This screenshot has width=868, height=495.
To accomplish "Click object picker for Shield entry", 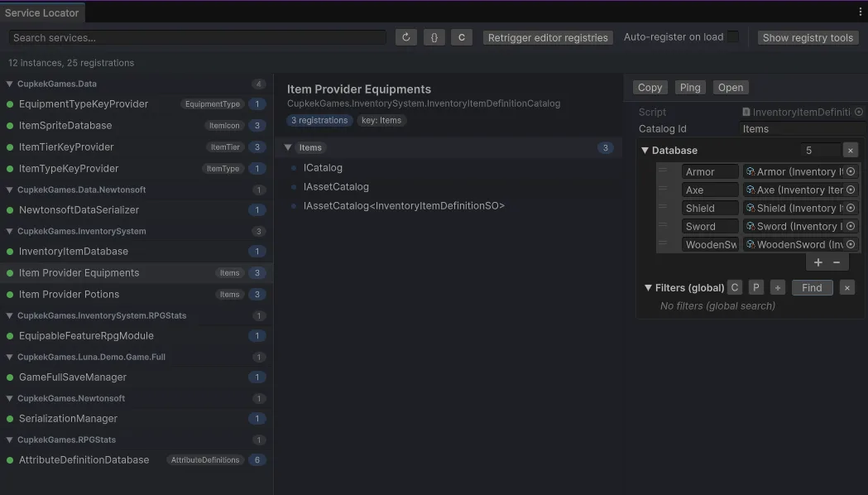I will pyautogui.click(x=851, y=209).
